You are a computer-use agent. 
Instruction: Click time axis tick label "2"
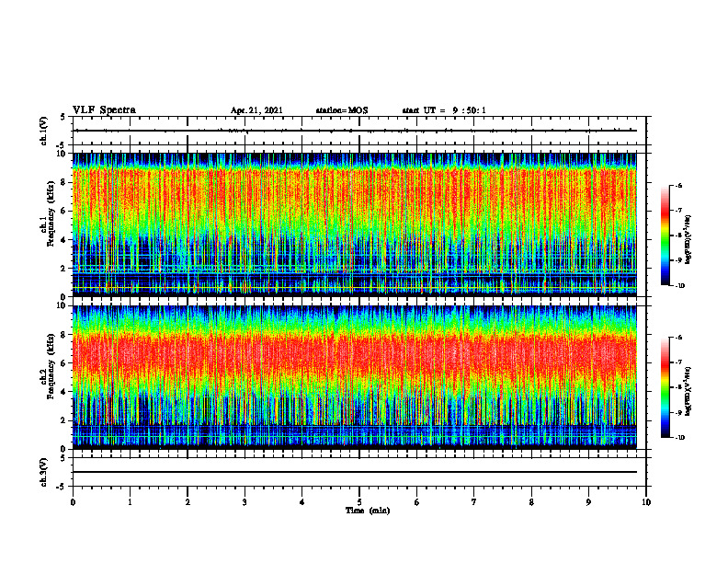[188, 502]
